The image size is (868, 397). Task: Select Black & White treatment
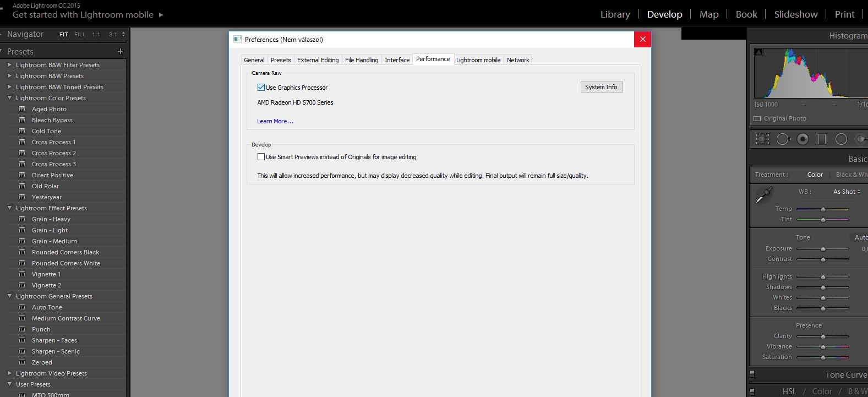click(x=851, y=175)
